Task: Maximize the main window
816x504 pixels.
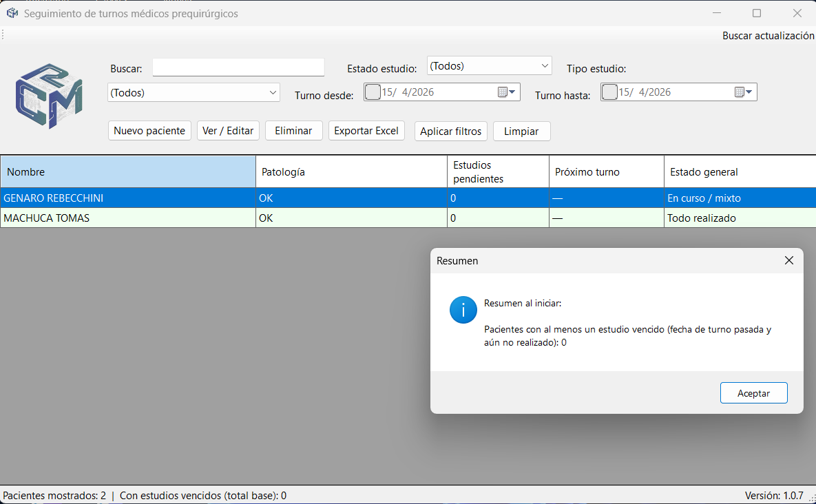Action: [757, 13]
